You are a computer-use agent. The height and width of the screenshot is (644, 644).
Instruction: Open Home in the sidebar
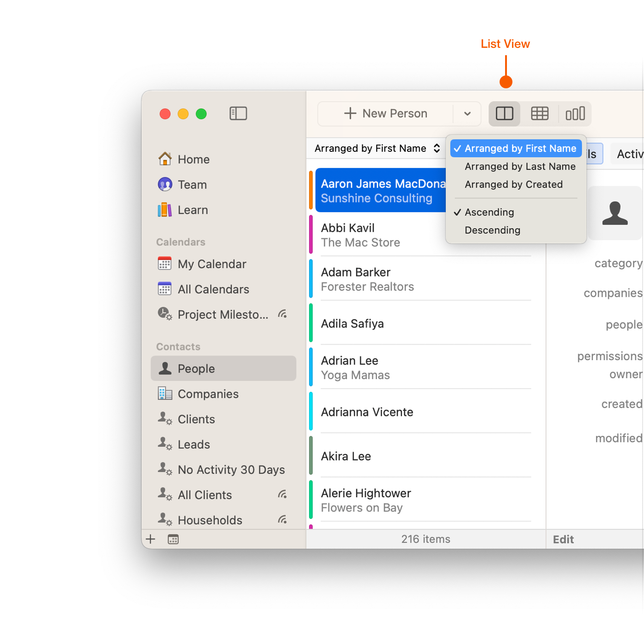(193, 160)
